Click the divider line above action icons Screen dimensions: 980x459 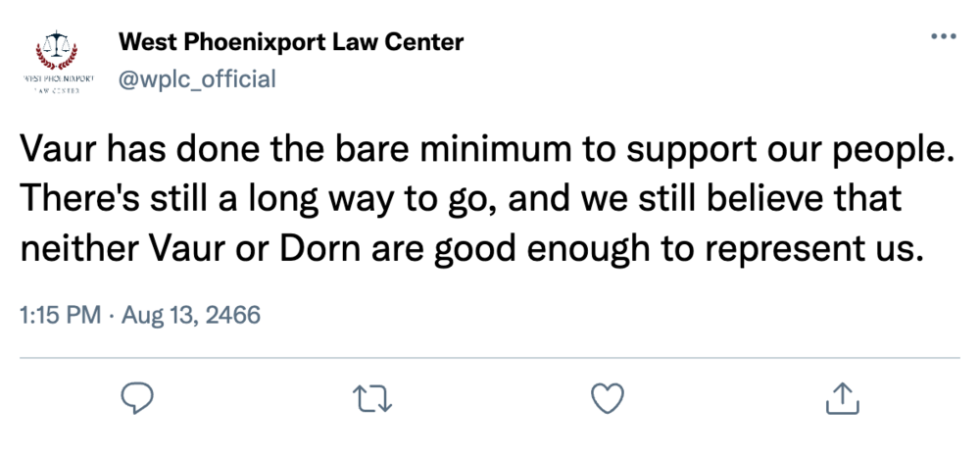coord(490,357)
